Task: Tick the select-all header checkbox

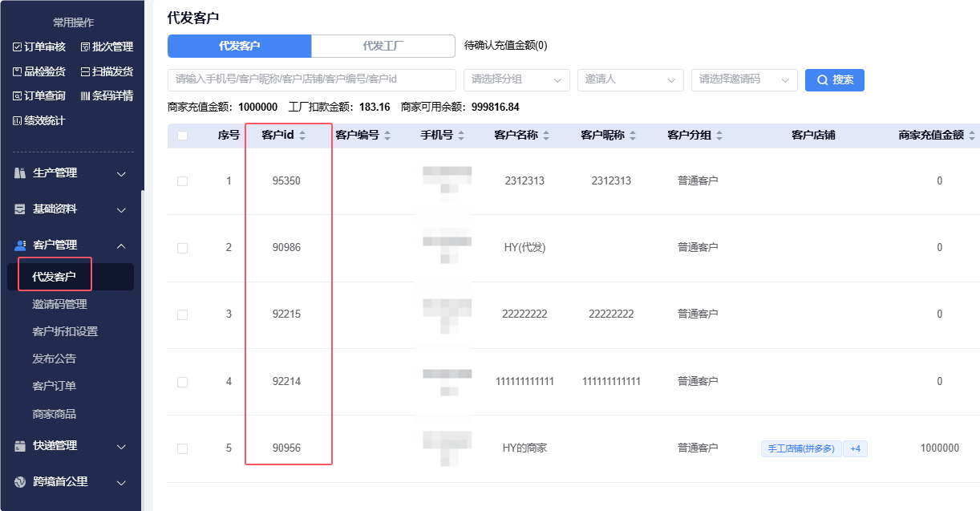Action: [x=182, y=136]
